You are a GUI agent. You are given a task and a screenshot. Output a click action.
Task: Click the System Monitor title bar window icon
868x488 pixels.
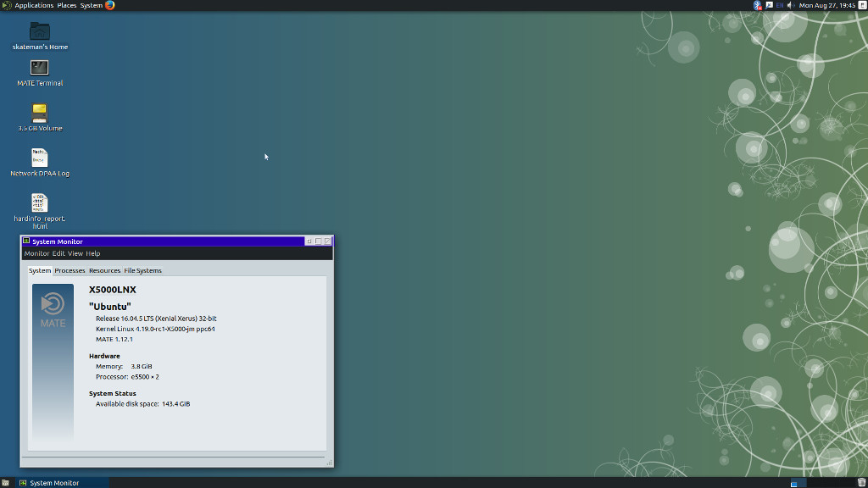[26, 241]
